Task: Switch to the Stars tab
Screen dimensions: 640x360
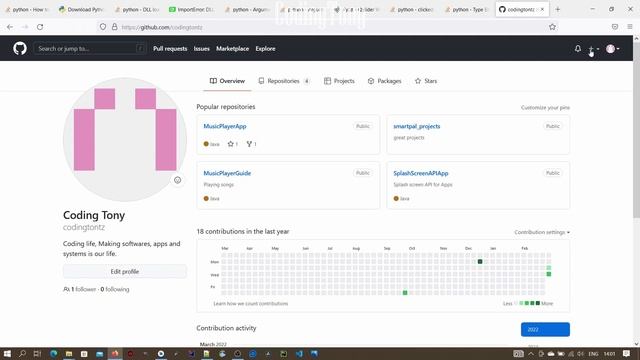Action: coord(426,81)
